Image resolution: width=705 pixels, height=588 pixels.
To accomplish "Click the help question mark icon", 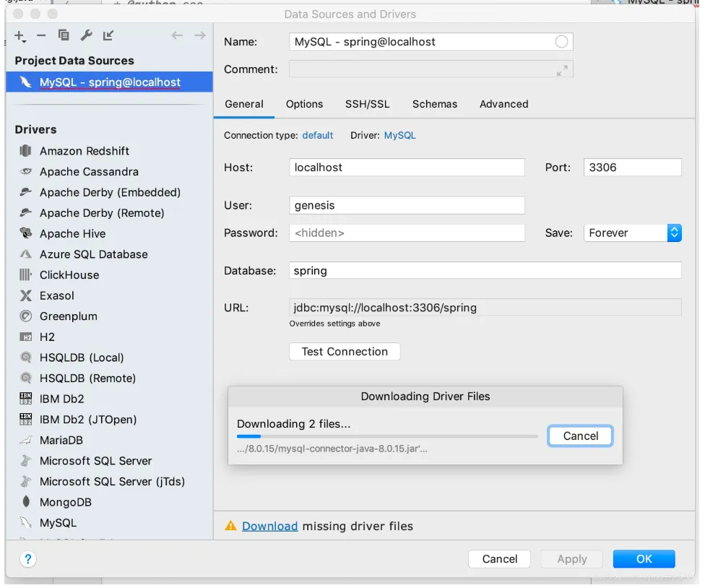I will pyautogui.click(x=28, y=559).
